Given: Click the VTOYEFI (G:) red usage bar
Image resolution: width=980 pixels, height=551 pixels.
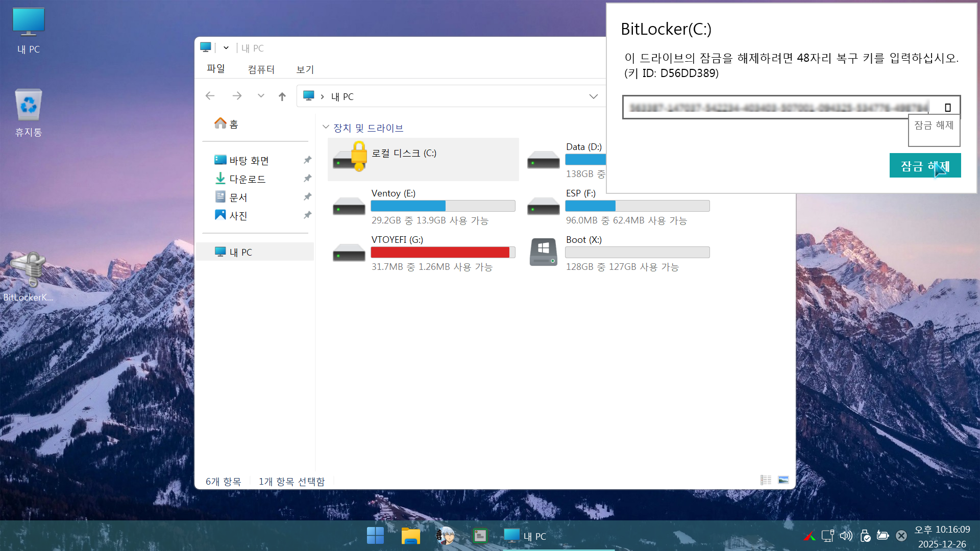Looking at the screenshot, I should point(440,253).
